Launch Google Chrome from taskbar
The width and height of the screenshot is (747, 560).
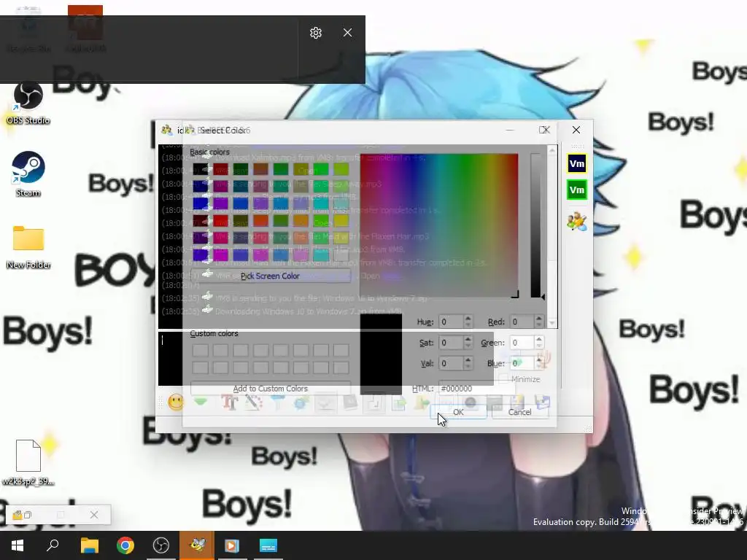(x=125, y=545)
